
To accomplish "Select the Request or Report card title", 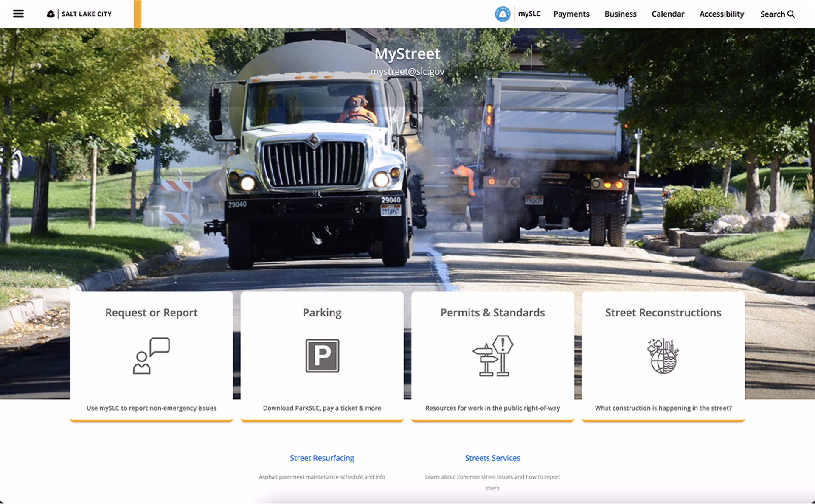I will 151,313.
